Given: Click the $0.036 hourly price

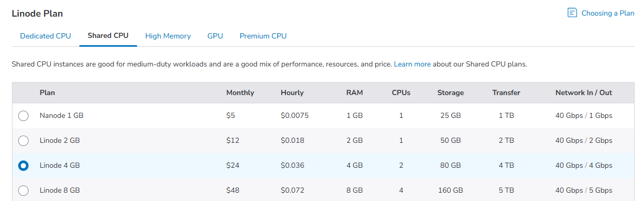Looking at the screenshot, I should click(x=293, y=165).
